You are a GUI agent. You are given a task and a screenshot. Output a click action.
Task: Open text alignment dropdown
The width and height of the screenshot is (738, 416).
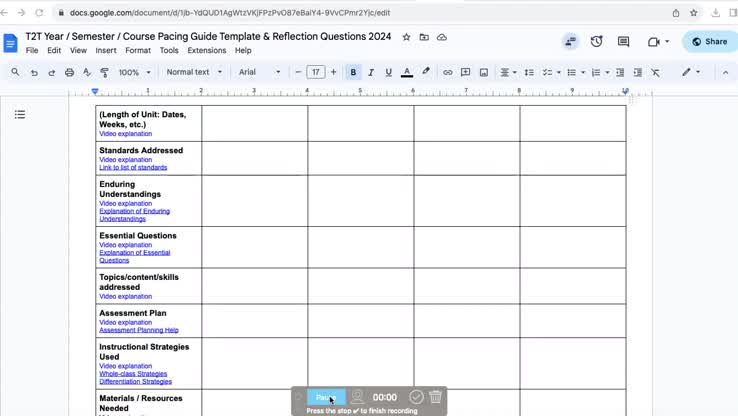point(508,72)
